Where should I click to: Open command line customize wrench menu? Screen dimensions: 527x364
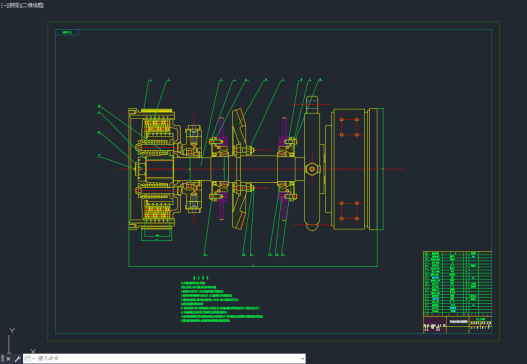17,359
